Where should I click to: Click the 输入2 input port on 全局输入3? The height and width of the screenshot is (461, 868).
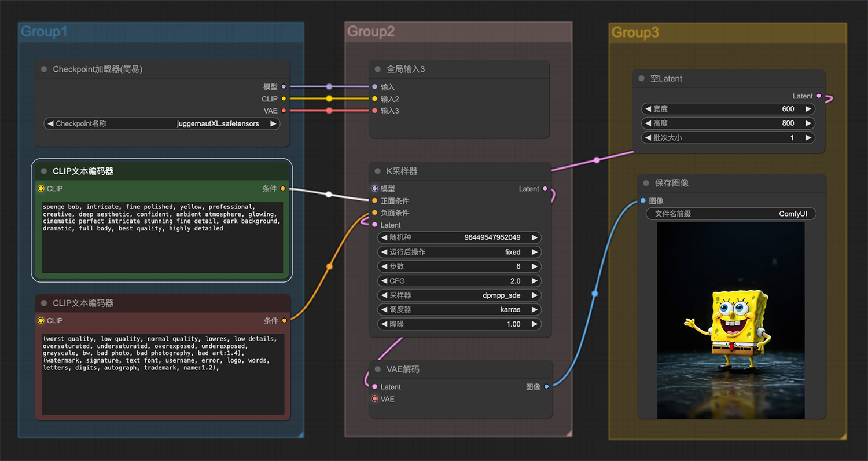point(374,99)
